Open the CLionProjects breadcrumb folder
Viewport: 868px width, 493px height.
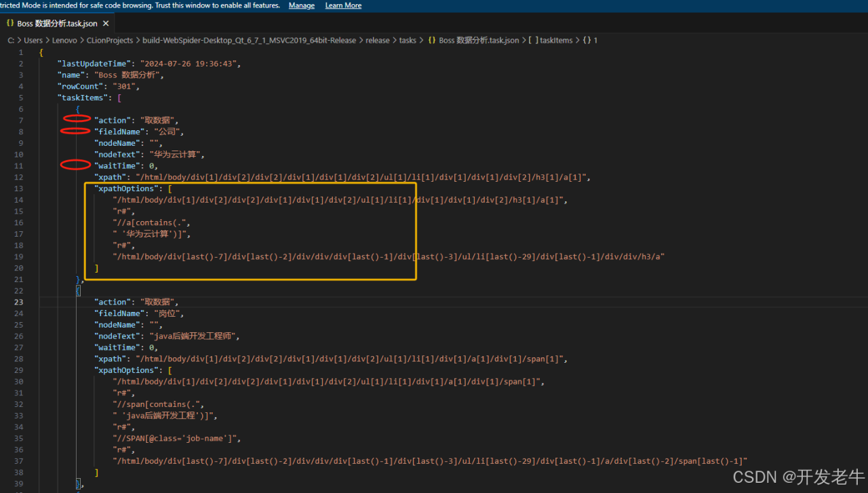tap(110, 41)
